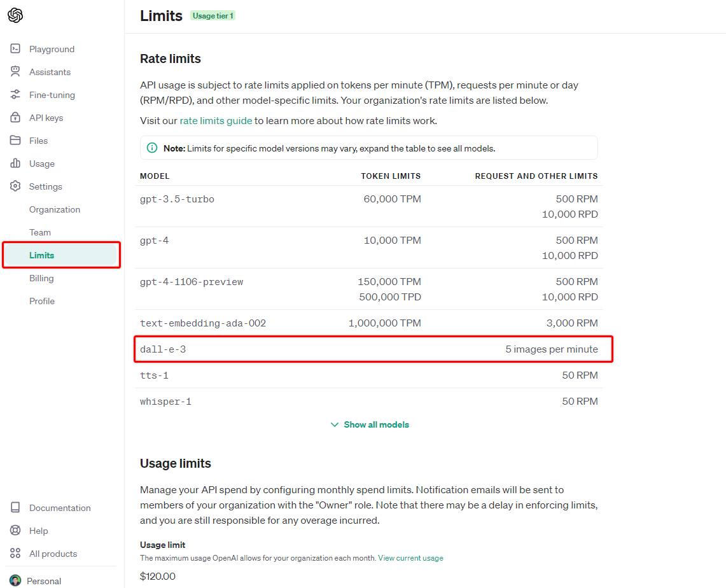Click the 50 RPM value for tts-1

click(580, 375)
